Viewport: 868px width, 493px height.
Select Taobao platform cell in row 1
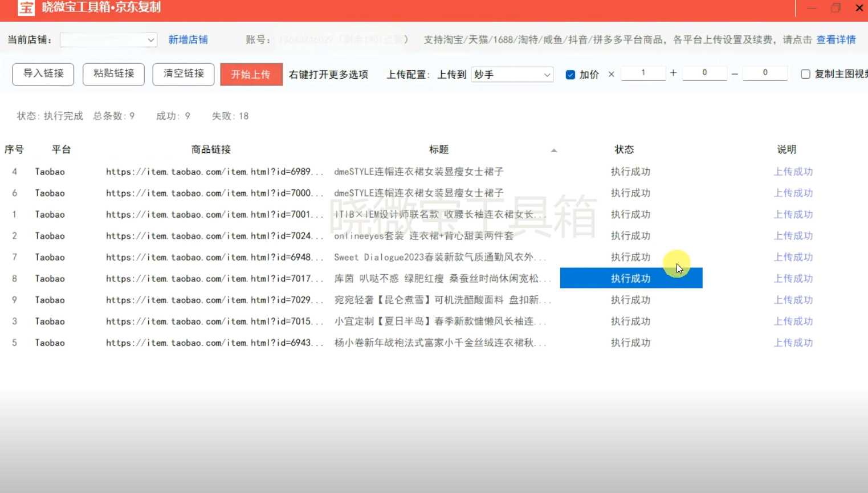50,214
